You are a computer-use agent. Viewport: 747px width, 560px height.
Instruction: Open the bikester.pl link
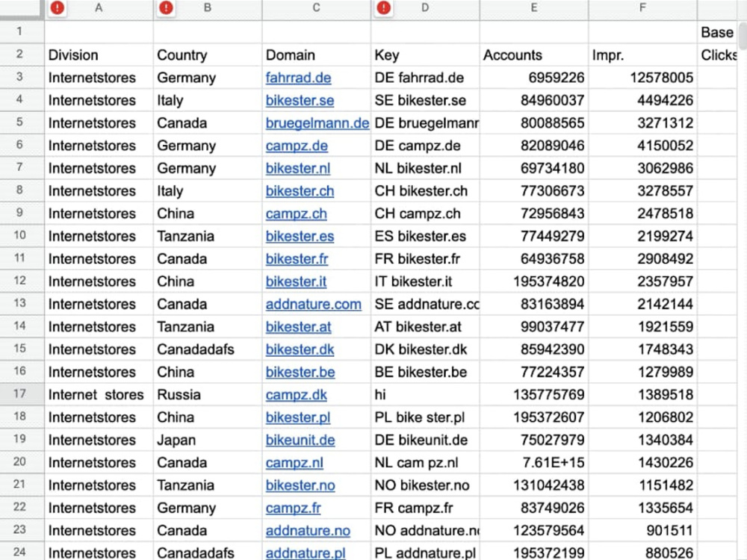(x=298, y=417)
